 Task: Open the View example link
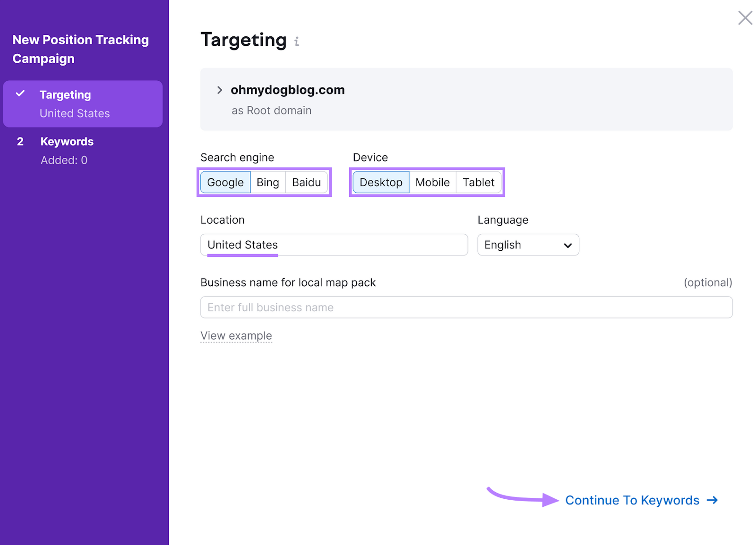pos(236,335)
